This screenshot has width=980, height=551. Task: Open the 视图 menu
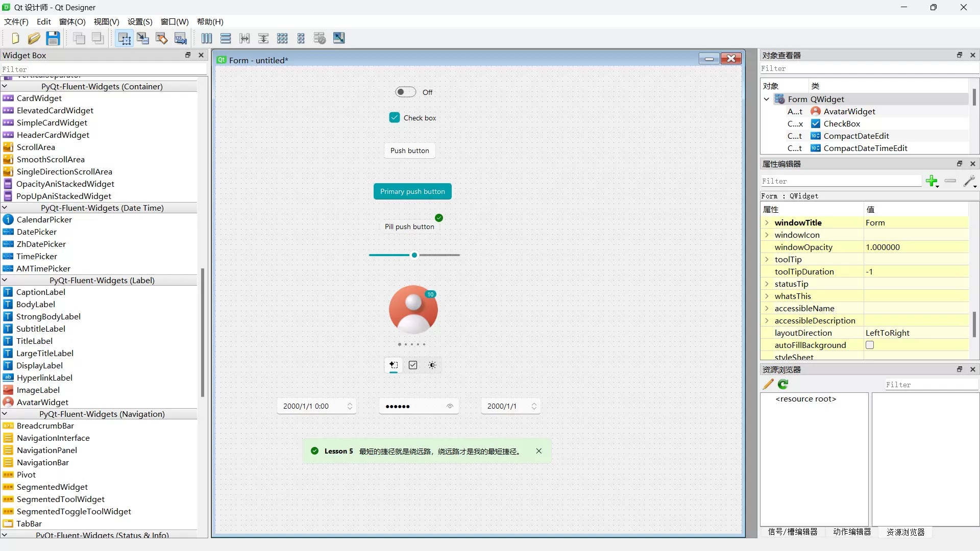click(105, 21)
